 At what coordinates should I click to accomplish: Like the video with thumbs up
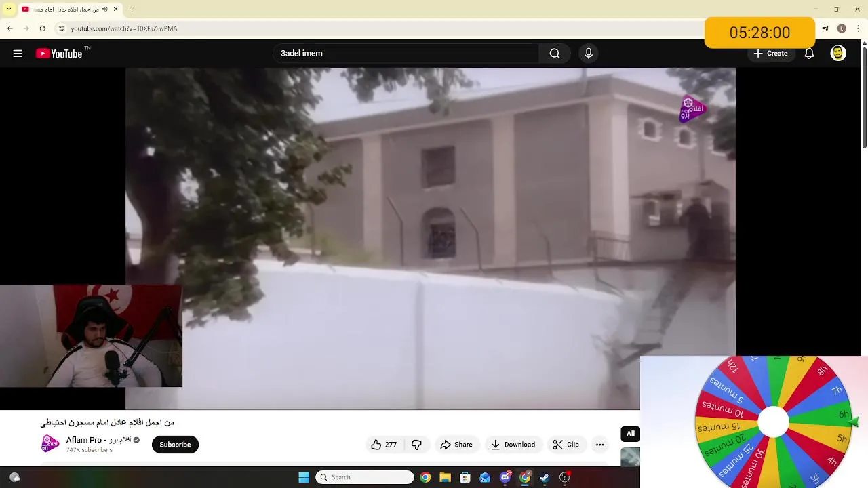384,445
